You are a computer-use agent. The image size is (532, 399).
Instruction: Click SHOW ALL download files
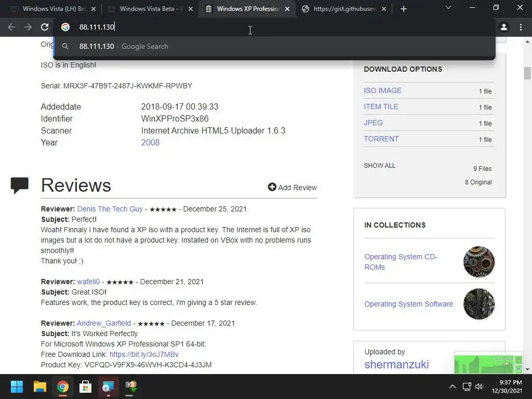click(x=380, y=166)
